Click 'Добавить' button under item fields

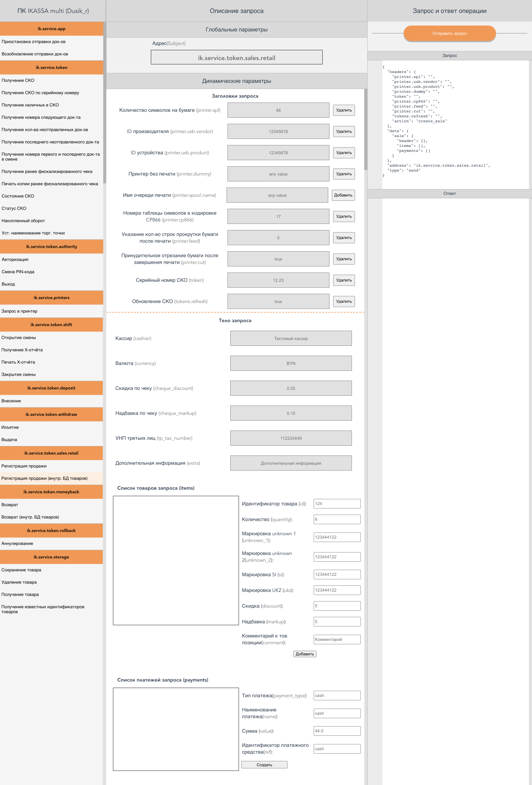(304, 654)
